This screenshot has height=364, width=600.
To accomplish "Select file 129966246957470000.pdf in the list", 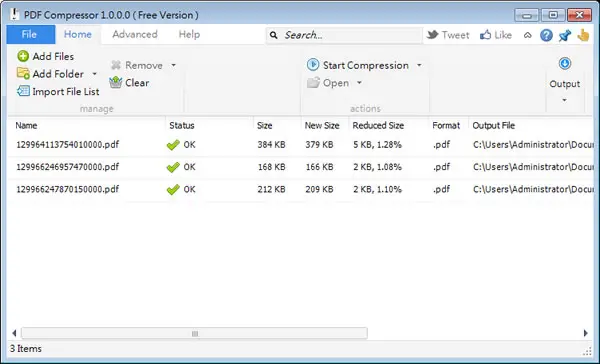I will pyautogui.click(x=300, y=167).
